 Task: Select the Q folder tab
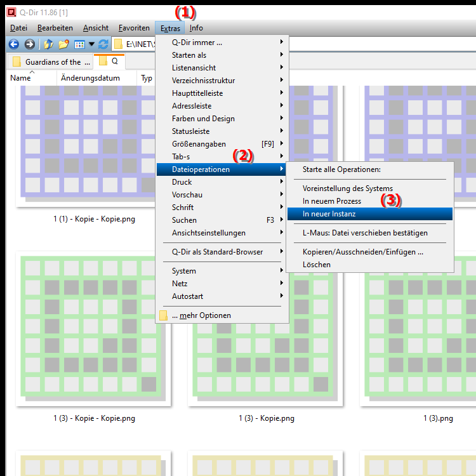point(109,61)
